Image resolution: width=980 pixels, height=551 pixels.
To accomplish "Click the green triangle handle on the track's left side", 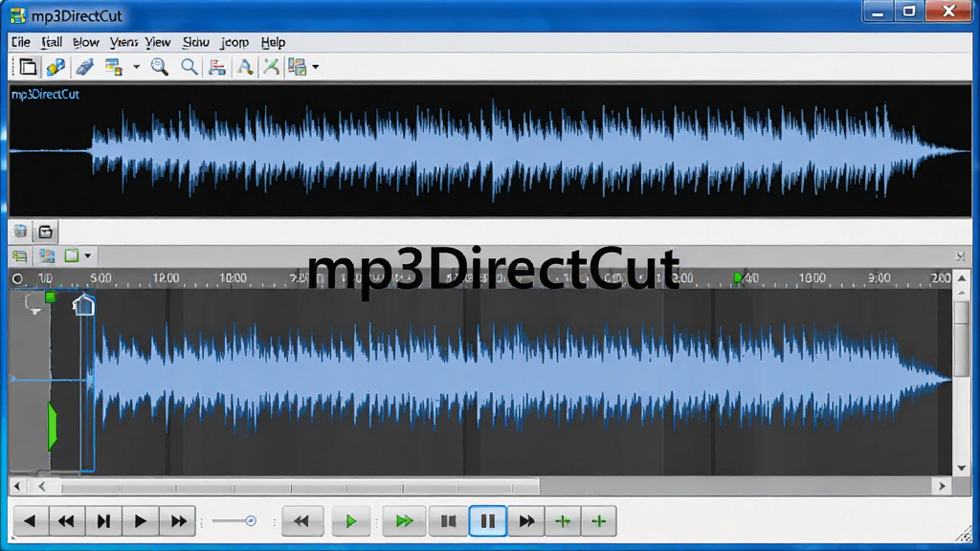I will click(53, 427).
